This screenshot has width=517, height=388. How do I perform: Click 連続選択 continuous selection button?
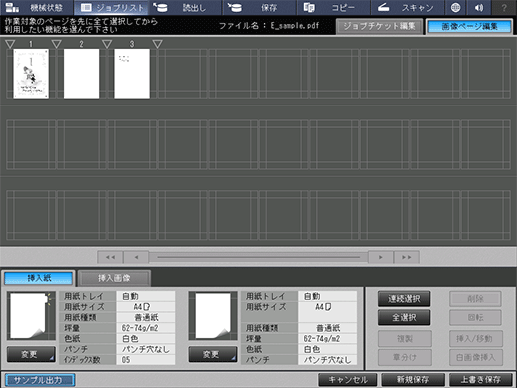click(x=404, y=299)
